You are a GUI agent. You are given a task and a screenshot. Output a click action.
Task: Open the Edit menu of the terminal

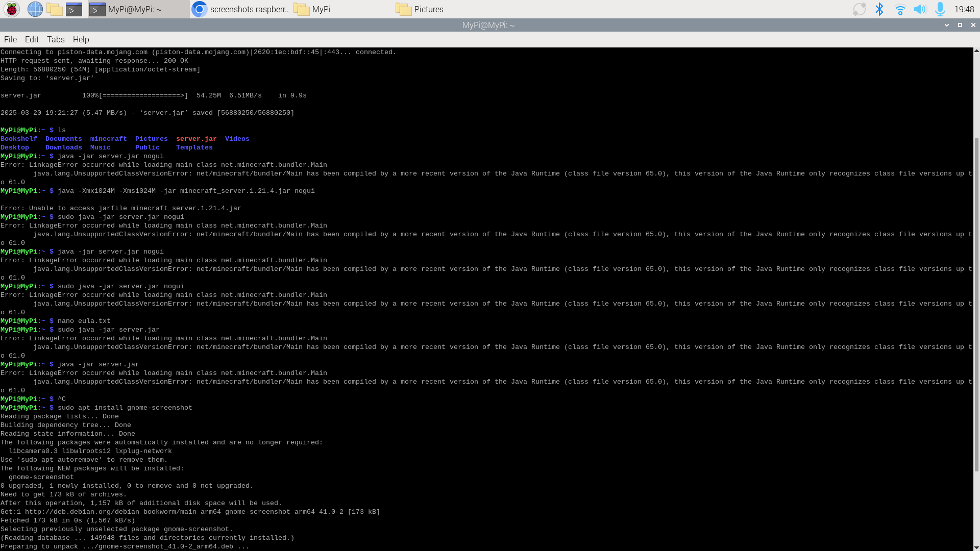[32, 39]
